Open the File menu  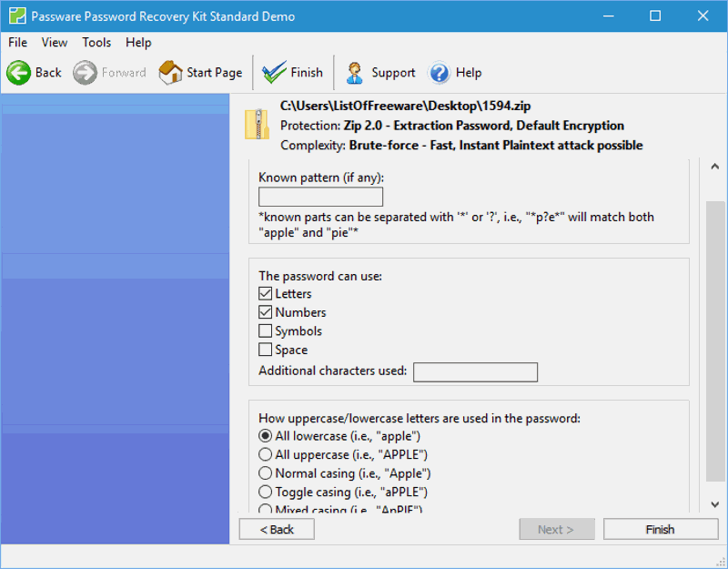[17, 42]
